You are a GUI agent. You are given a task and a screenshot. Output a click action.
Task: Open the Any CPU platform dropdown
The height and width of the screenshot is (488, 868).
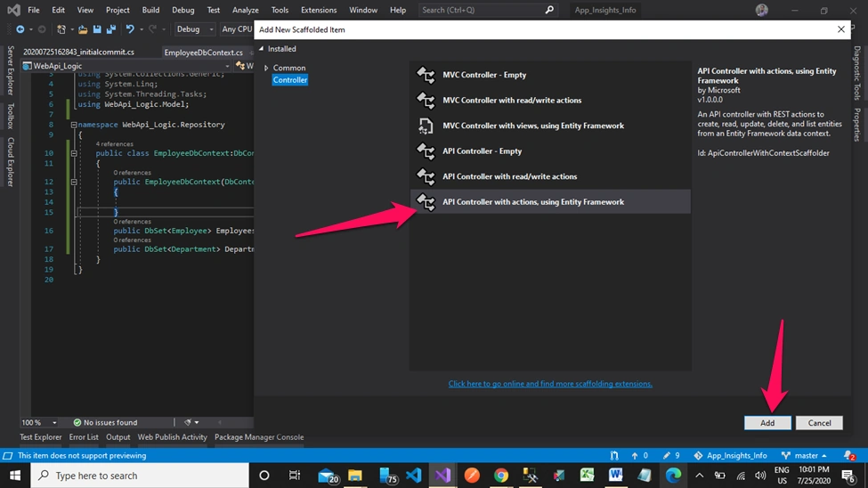[236, 29]
